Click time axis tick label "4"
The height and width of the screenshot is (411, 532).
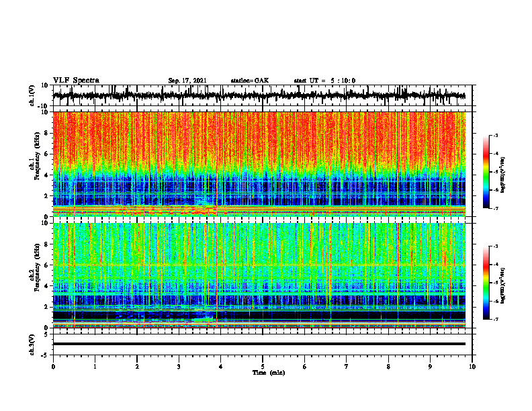[x=221, y=367]
